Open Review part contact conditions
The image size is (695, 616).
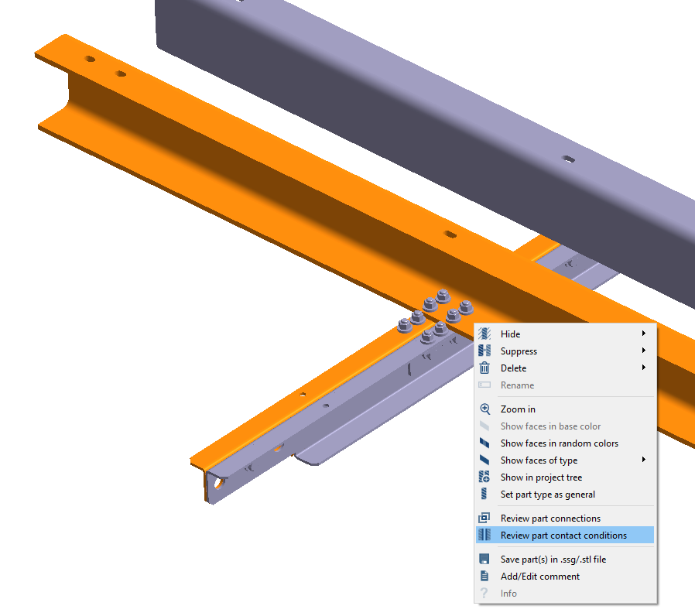coord(565,535)
